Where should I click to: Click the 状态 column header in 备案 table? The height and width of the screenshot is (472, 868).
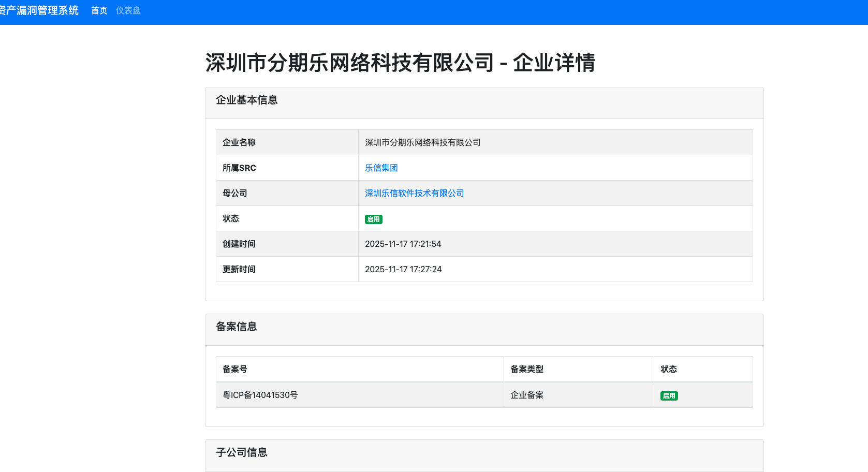pos(668,369)
